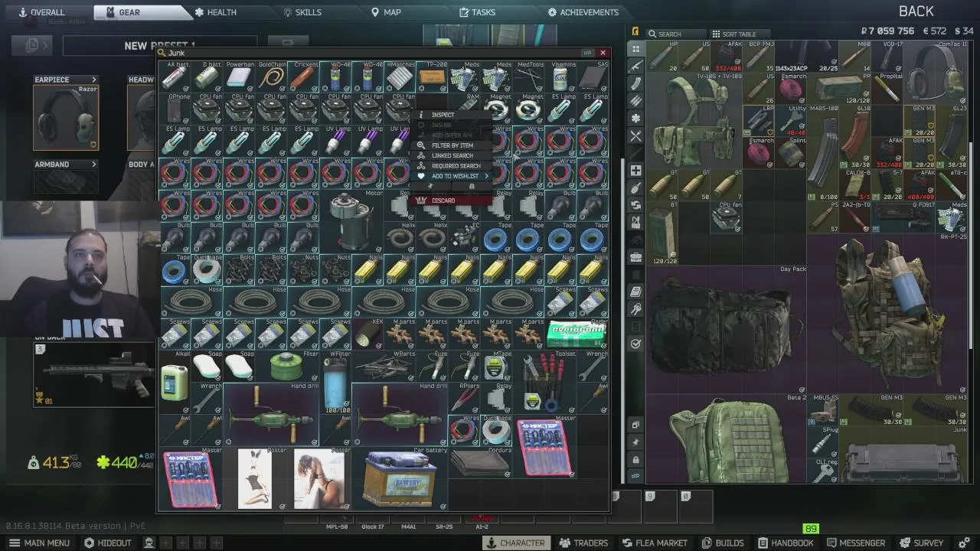
Task: Toggle stash medical asterisk filter icon
Action: pyautogui.click(x=635, y=119)
